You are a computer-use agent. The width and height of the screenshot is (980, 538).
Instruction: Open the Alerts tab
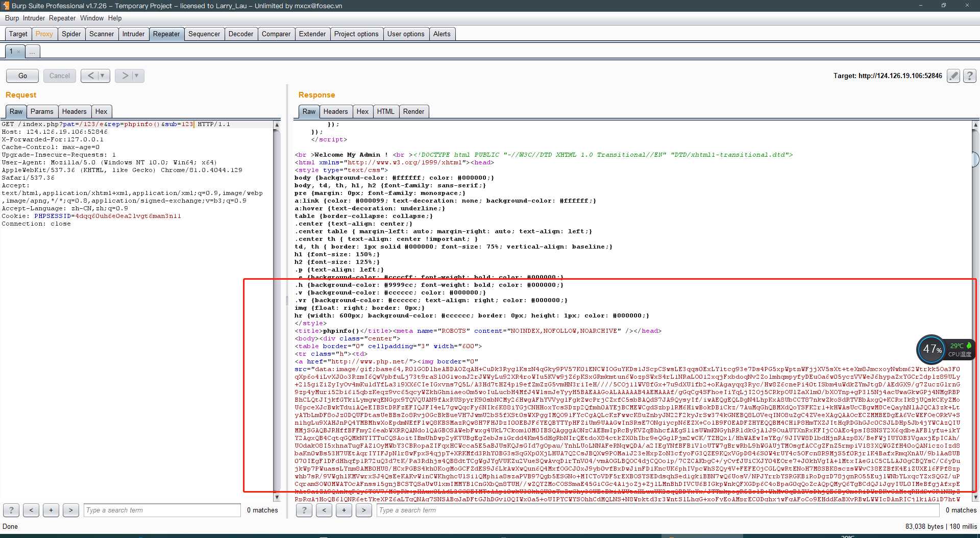click(x=442, y=34)
